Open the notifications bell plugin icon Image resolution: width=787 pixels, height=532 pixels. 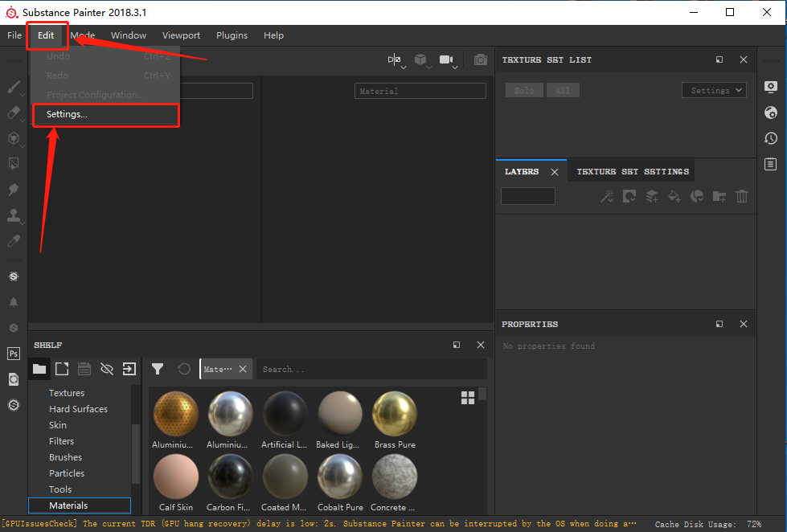(14, 301)
